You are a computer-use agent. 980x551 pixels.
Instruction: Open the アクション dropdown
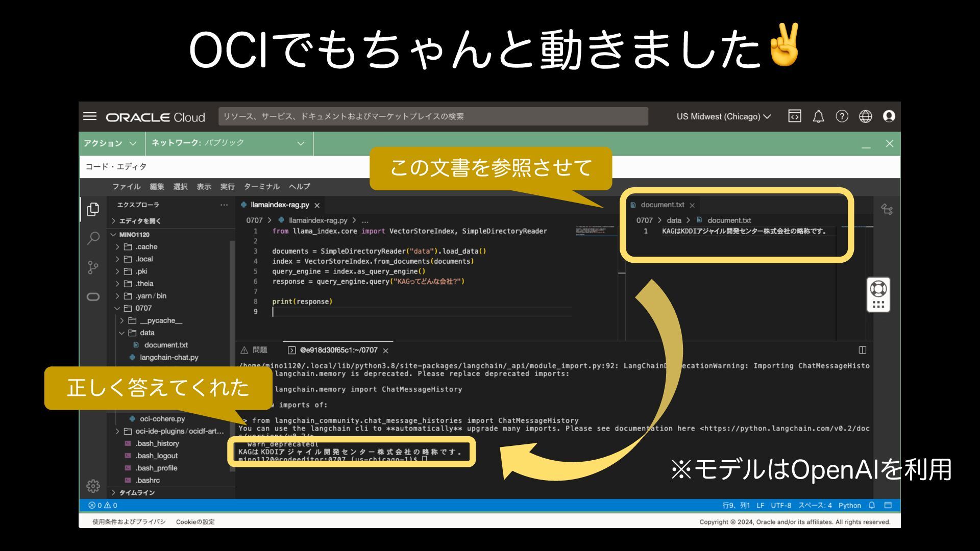110,143
